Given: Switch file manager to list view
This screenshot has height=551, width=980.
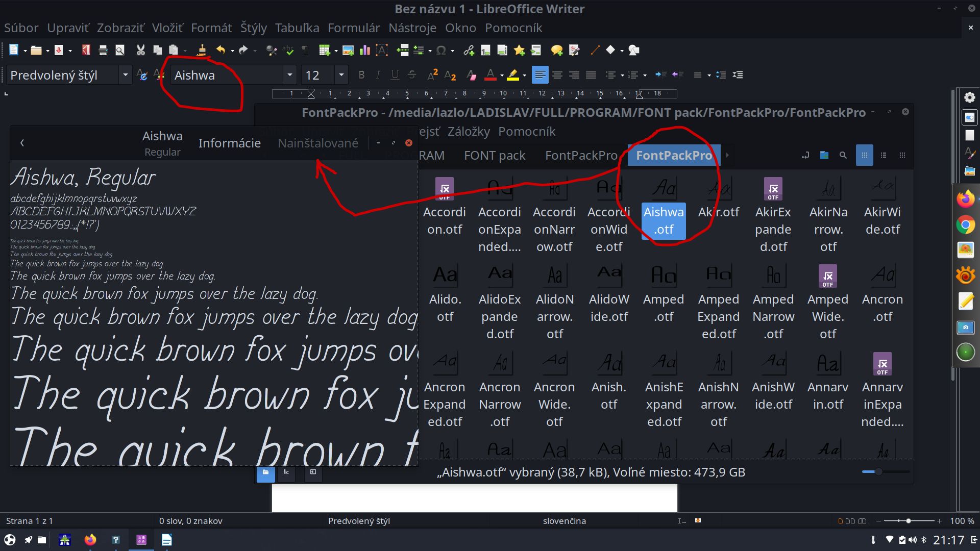Looking at the screenshot, I should pos(884,155).
